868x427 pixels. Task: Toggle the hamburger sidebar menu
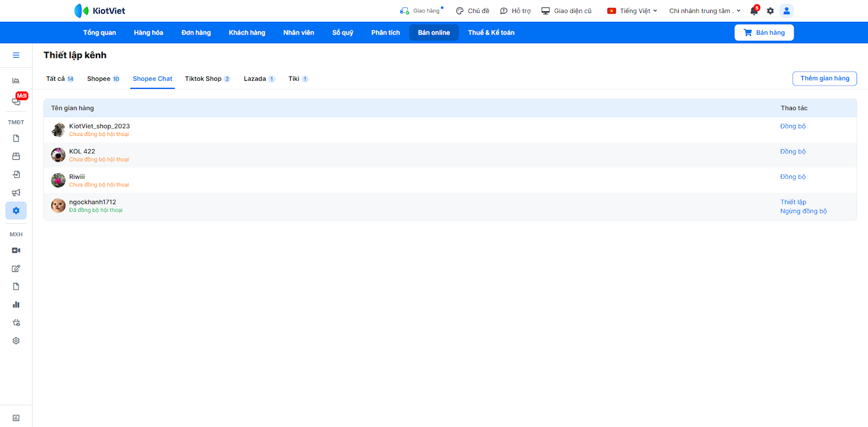click(16, 55)
